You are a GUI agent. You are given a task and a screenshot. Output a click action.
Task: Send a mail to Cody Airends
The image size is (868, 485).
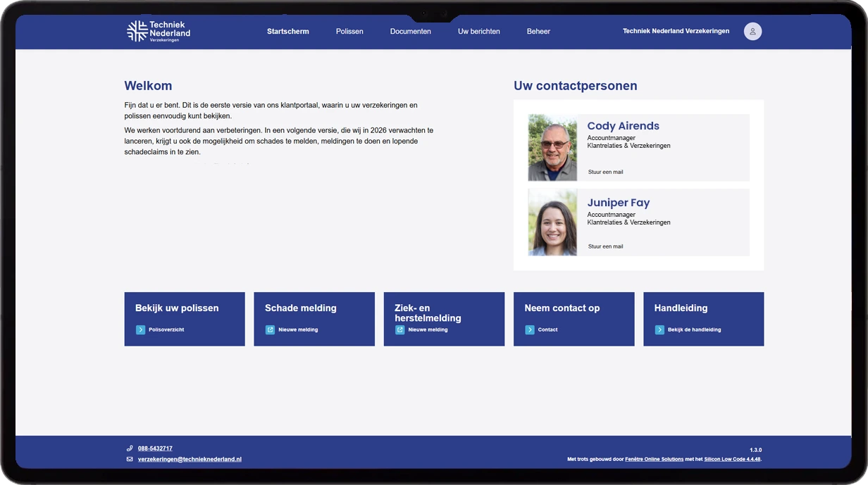(605, 172)
